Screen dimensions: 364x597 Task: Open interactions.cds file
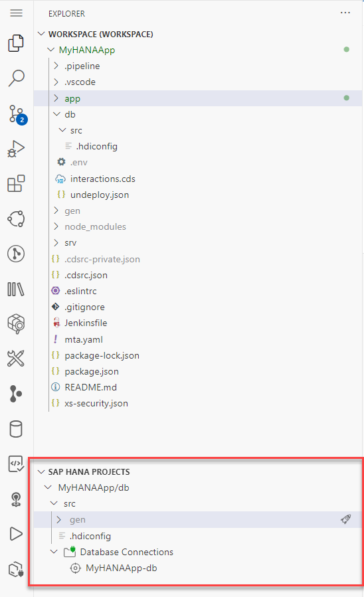click(x=103, y=179)
